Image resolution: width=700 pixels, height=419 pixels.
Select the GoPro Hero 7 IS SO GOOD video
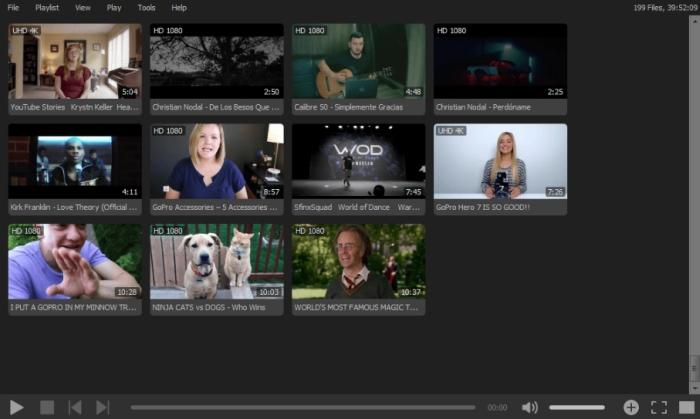tap(500, 170)
